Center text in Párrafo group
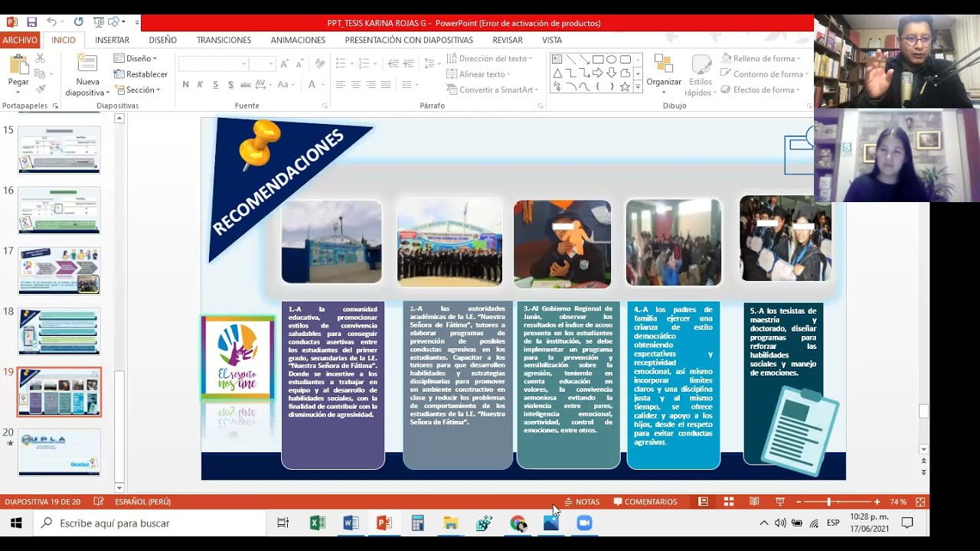The height and width of the screenshot is (551, 980). 356,84
